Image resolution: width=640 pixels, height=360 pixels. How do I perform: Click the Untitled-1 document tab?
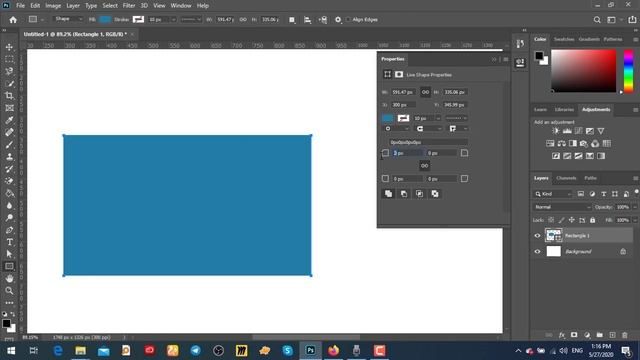click(x=75, y=34)
